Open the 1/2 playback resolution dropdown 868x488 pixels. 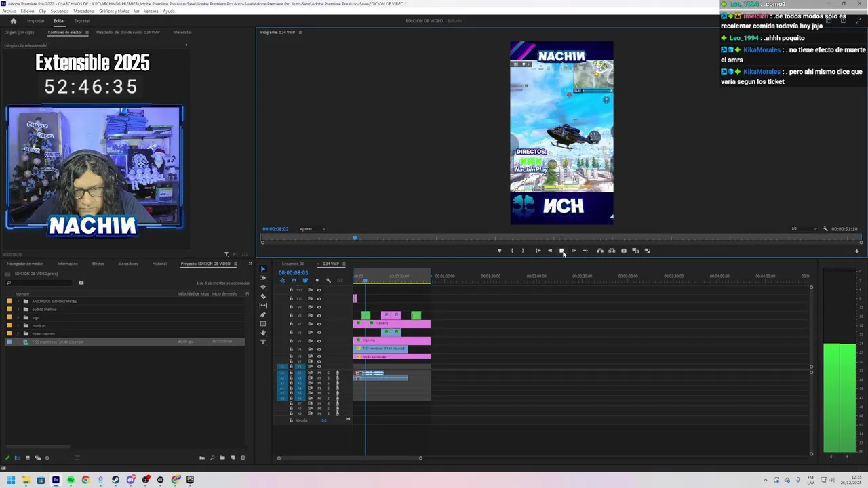pos(803,229)
